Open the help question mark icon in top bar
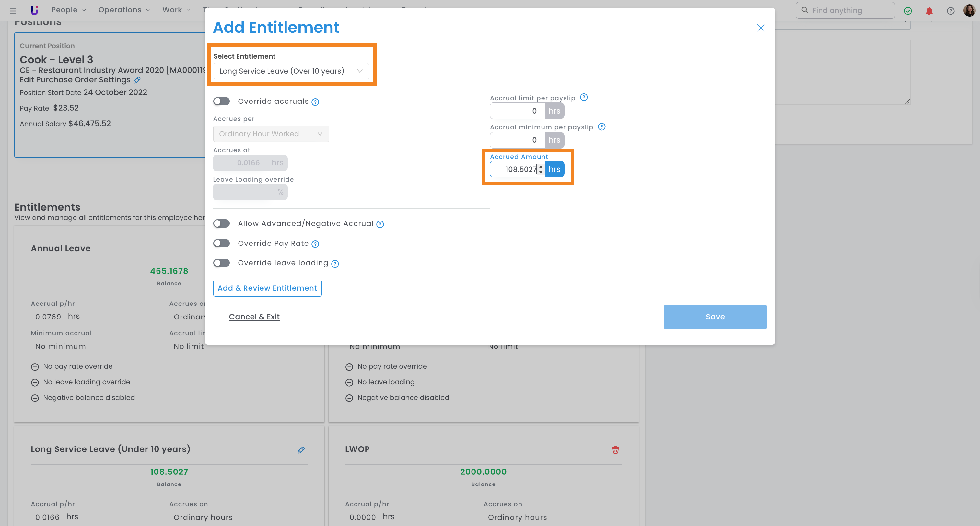Screen dimensions: 980x526 pyautogui.click(x=950, y=11)
